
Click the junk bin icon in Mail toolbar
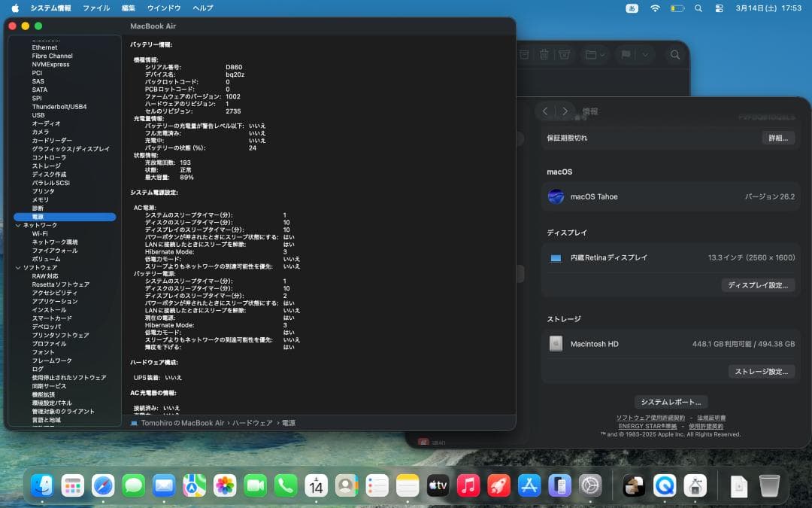click(x=565, y=54)
